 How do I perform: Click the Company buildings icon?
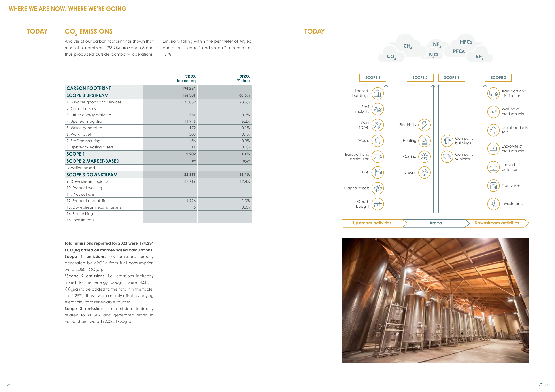click(447, 141)
